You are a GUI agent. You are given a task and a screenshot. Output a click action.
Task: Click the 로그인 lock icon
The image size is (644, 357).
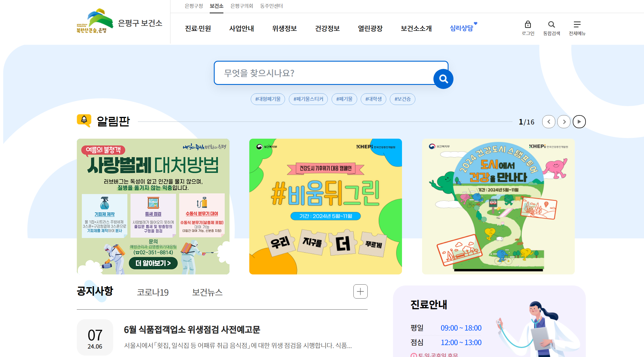[528, 24]
